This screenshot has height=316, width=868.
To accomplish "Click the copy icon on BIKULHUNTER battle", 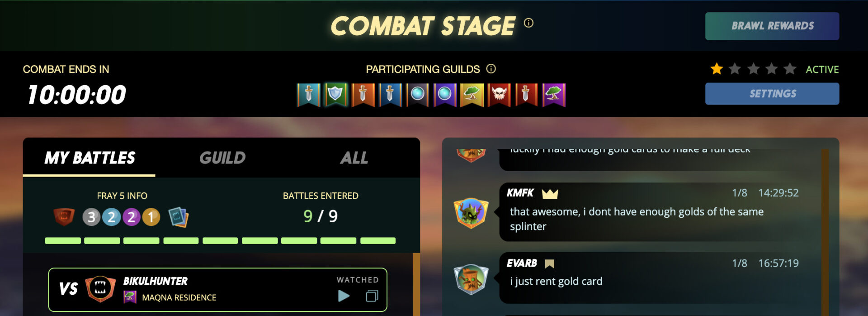I will point(372,296).
